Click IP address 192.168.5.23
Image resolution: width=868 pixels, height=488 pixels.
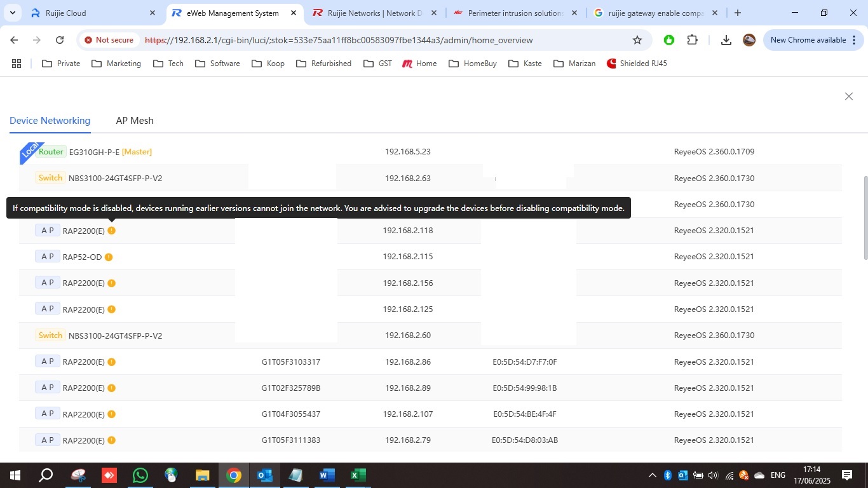tap(408, 152)
